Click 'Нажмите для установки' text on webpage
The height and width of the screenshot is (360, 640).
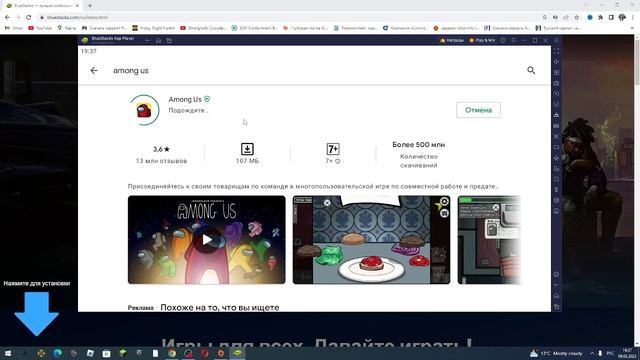(x=37, y=283)
